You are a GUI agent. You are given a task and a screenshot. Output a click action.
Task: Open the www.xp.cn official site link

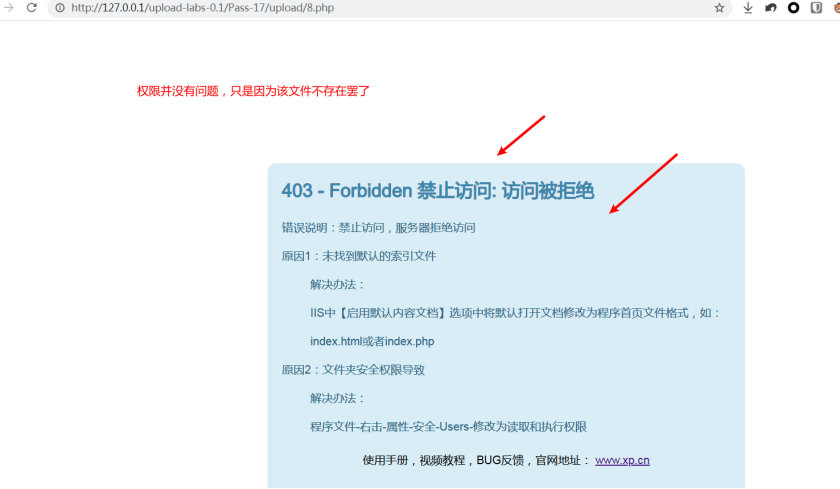click(x=622, y=460)
